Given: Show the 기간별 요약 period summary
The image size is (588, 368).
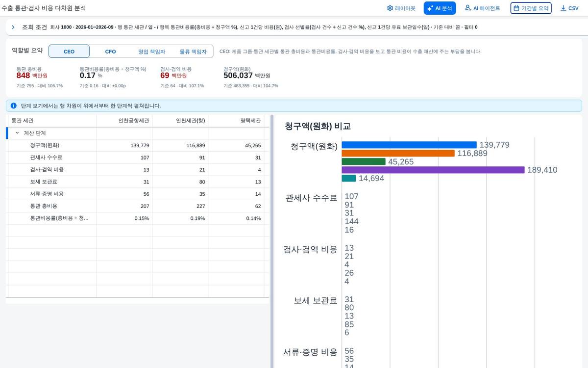Looking at the screenshot, I should (531, 8).
